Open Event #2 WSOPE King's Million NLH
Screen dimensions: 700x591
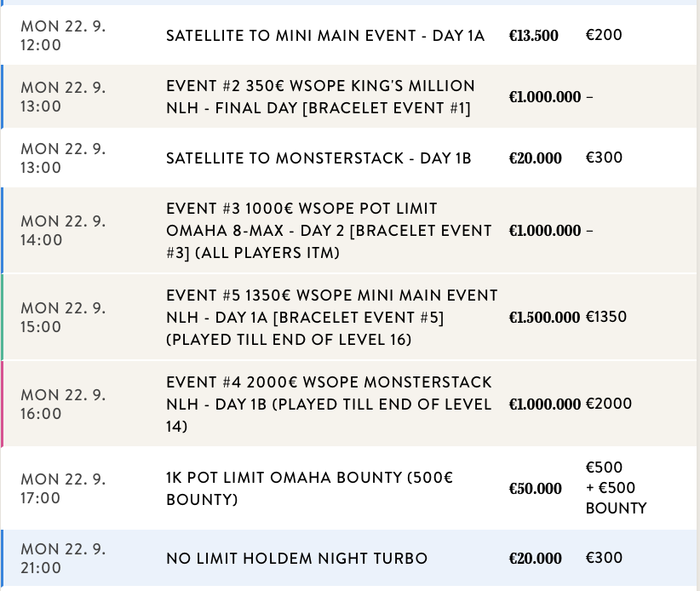320,97
